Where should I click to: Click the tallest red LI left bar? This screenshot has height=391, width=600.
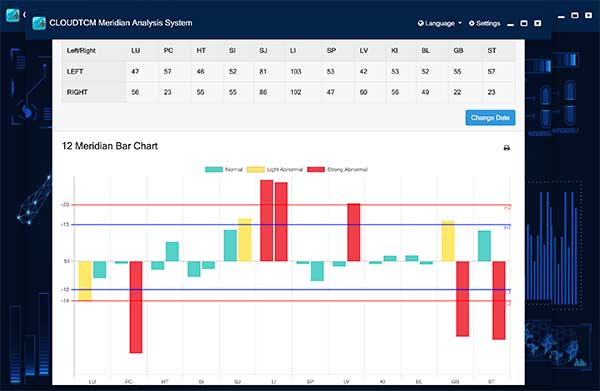tap(267, 220)
